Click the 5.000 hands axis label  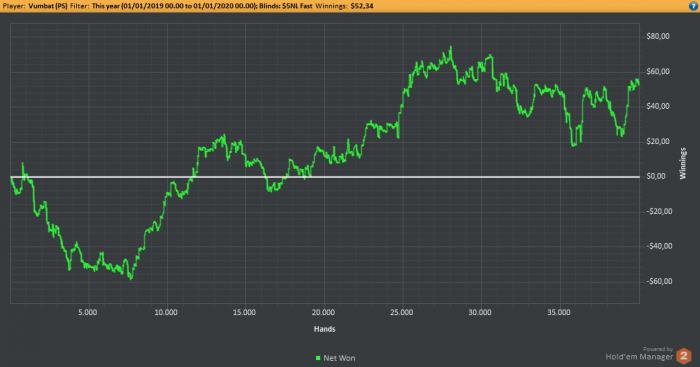[x=88, y=313]
